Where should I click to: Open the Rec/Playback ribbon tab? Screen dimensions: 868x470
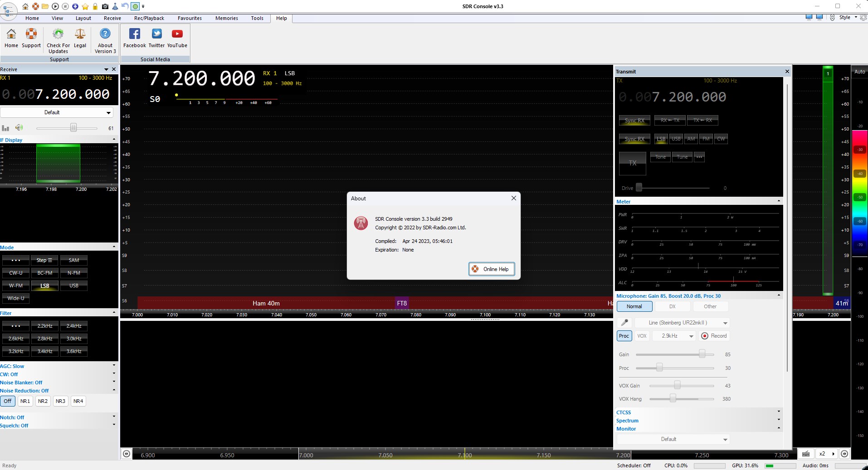[149, 18]
